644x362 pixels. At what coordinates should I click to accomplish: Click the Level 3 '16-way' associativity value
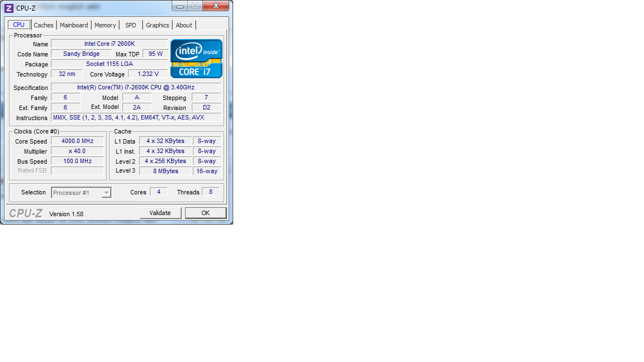pyautogui.click(x=207, y=171)
